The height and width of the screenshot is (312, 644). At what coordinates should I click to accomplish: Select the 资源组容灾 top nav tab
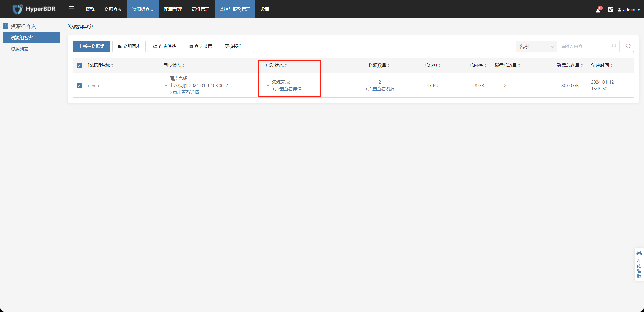pyautogui.click(x=143, y=9)
